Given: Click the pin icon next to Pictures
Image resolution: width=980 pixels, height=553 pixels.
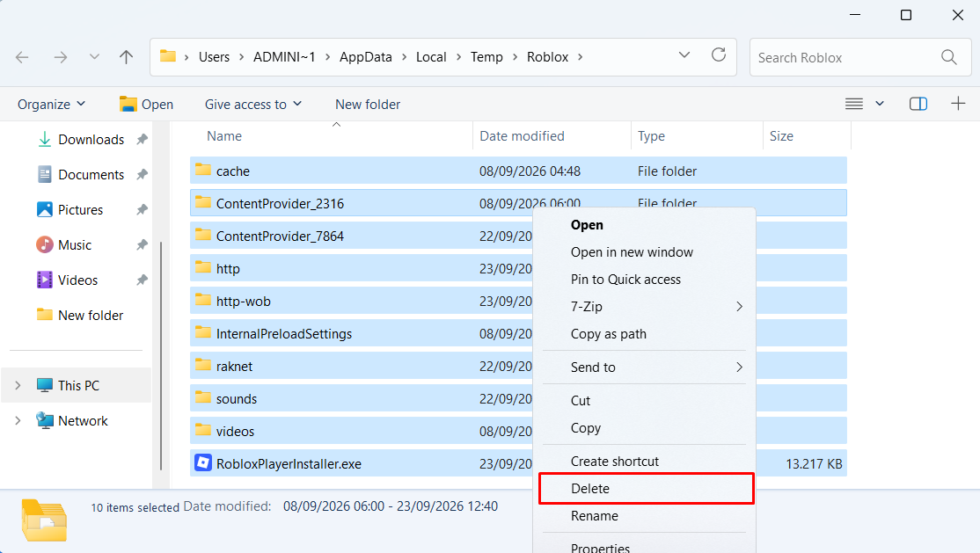Looking at the screenshot, I should pos(142,210).
